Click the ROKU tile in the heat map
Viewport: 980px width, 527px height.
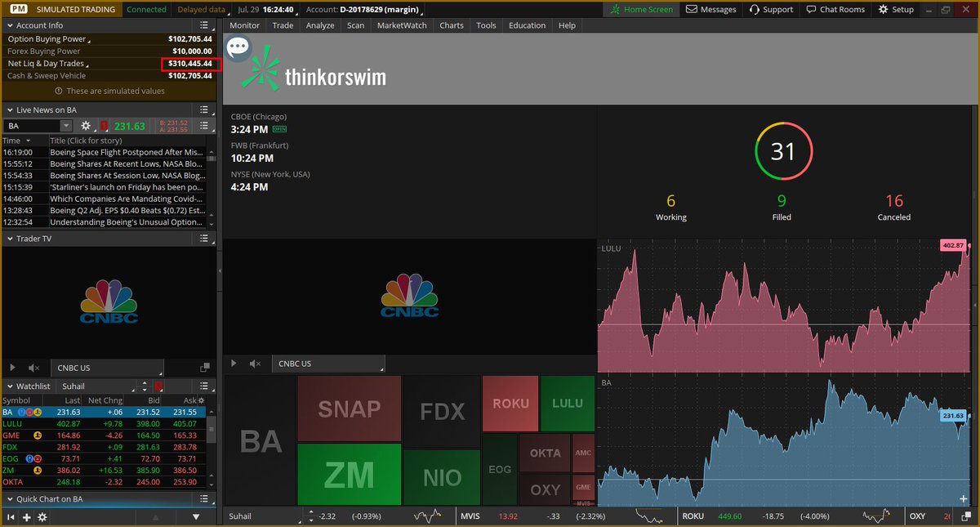tap(510, 404)
